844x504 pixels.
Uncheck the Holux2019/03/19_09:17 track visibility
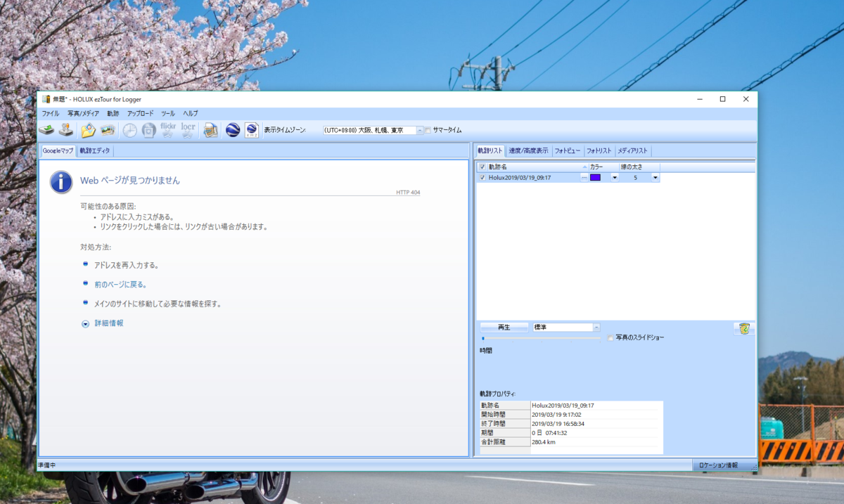tap(483, 177)
